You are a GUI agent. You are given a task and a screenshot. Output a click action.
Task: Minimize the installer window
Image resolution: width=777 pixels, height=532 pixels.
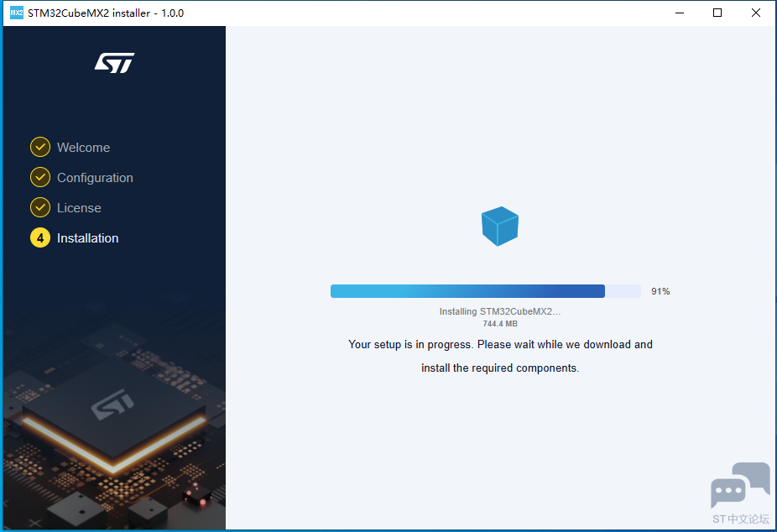680,13
